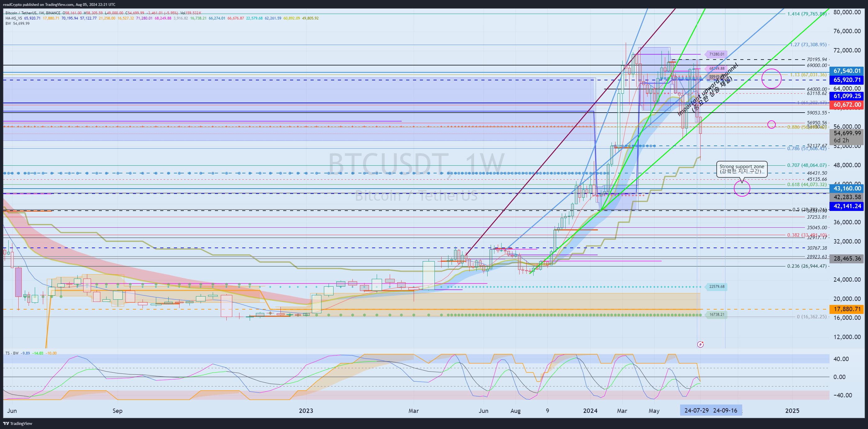Click the 37253.81 level label
Viewport: 868px width, 429px height.
(817, 217)
